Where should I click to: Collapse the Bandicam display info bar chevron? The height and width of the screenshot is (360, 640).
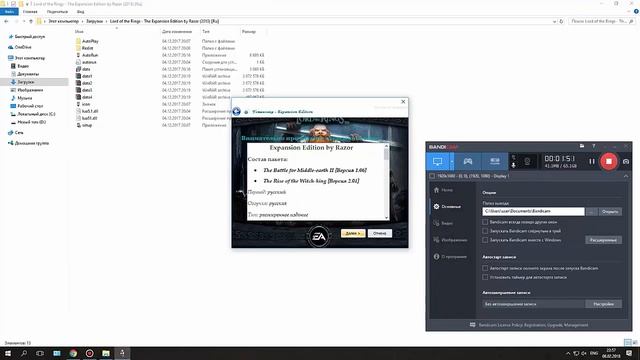point(626,176)
